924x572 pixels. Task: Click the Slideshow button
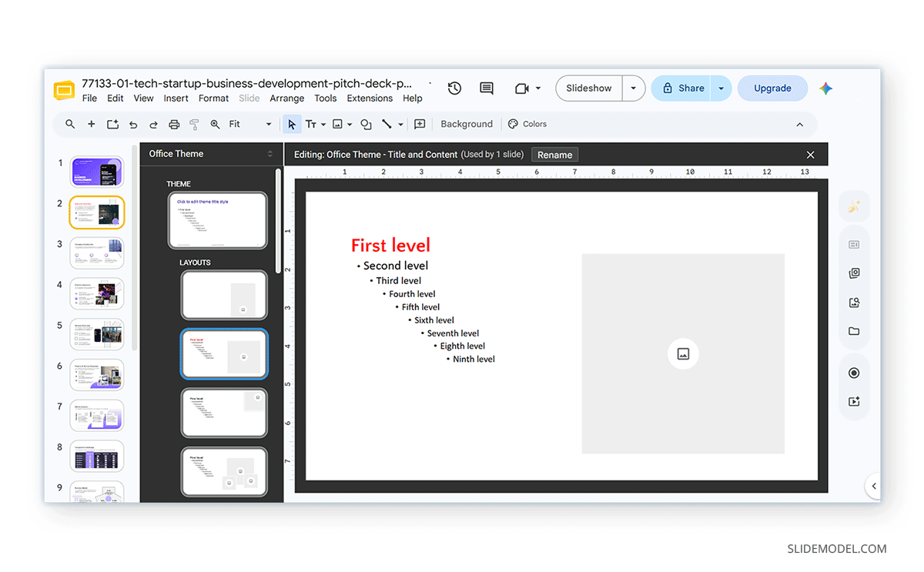589,89
